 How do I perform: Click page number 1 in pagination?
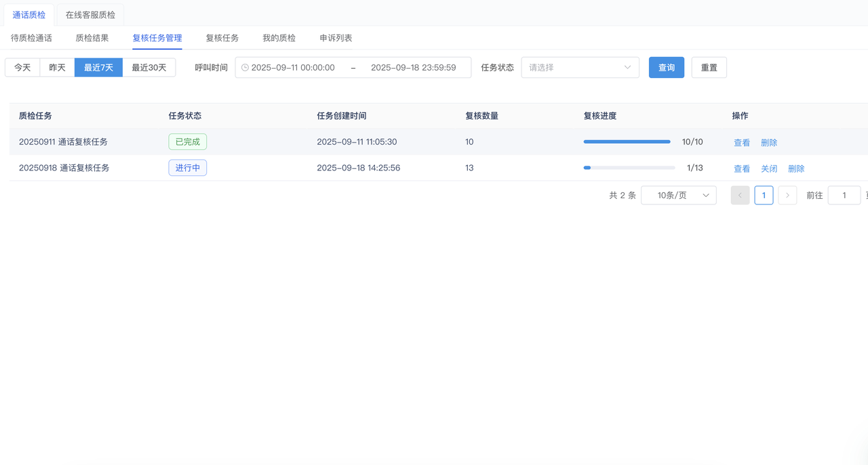[x=764, y=196]
